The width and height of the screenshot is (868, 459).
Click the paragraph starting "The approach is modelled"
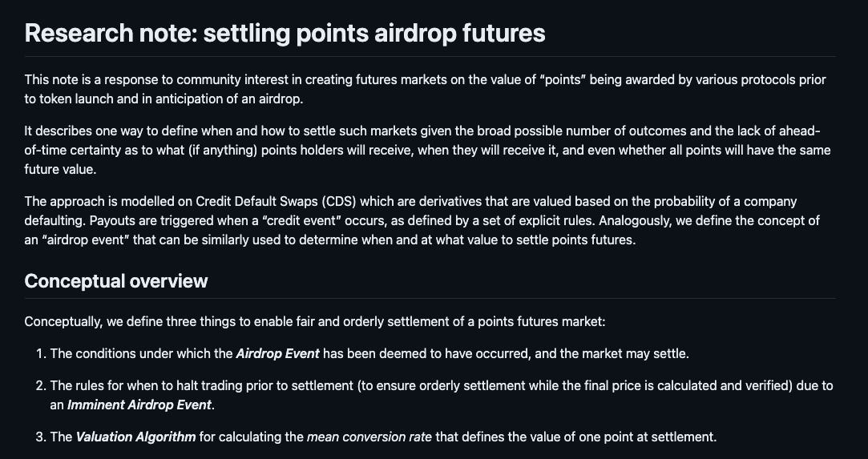(422, 220)
